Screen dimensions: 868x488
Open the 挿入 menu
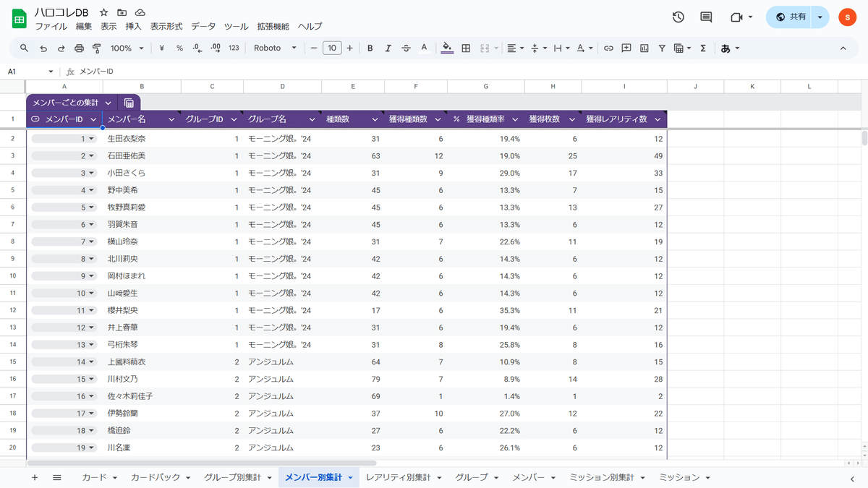(x=133, y=27)
